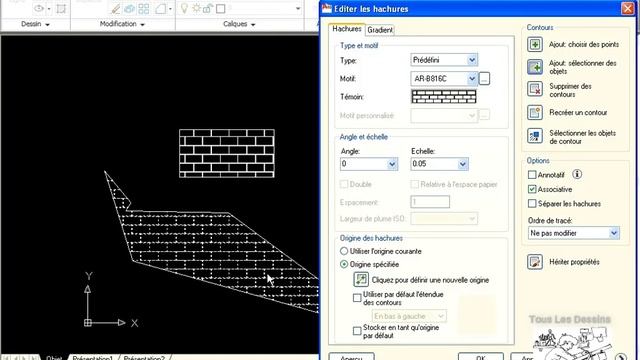Click the layer lock padlock icon

point(208,9)
